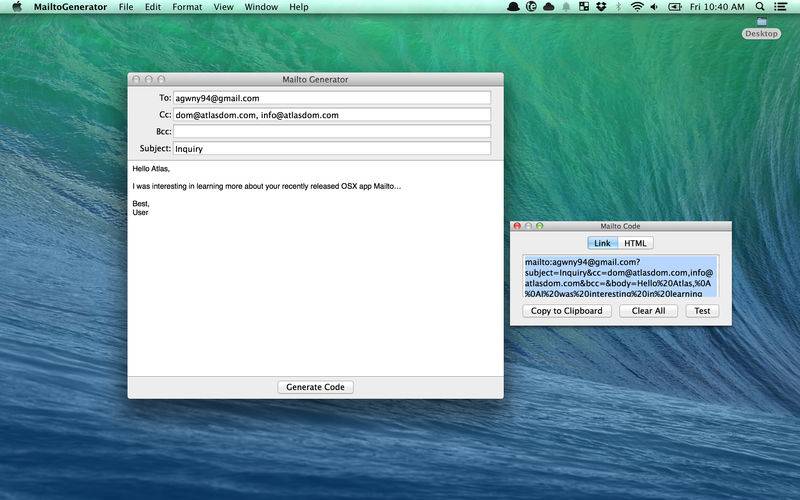
Task: Focus the Cc address field
Action: click(332, 115)
